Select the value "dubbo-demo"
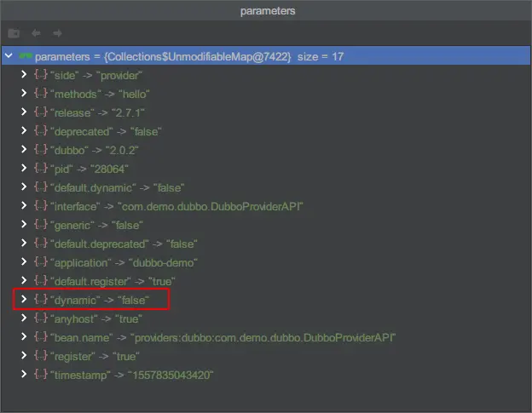532x413 pixels. tap(163, 262)
